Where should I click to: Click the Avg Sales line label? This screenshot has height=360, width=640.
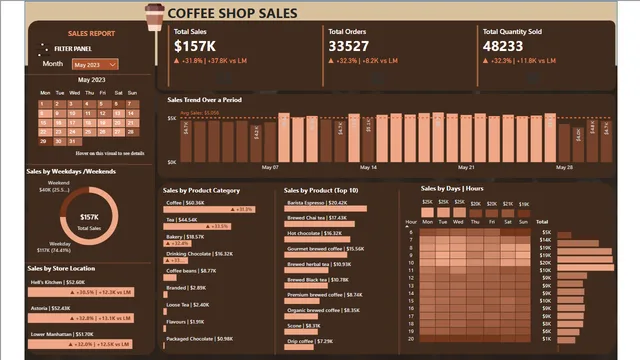click(200, 113)
